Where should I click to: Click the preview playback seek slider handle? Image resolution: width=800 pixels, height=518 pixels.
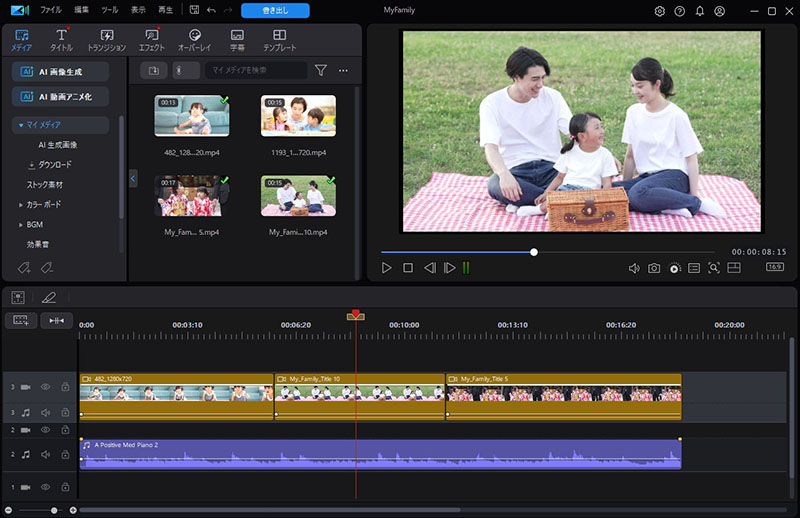click(x=534, y=252)
